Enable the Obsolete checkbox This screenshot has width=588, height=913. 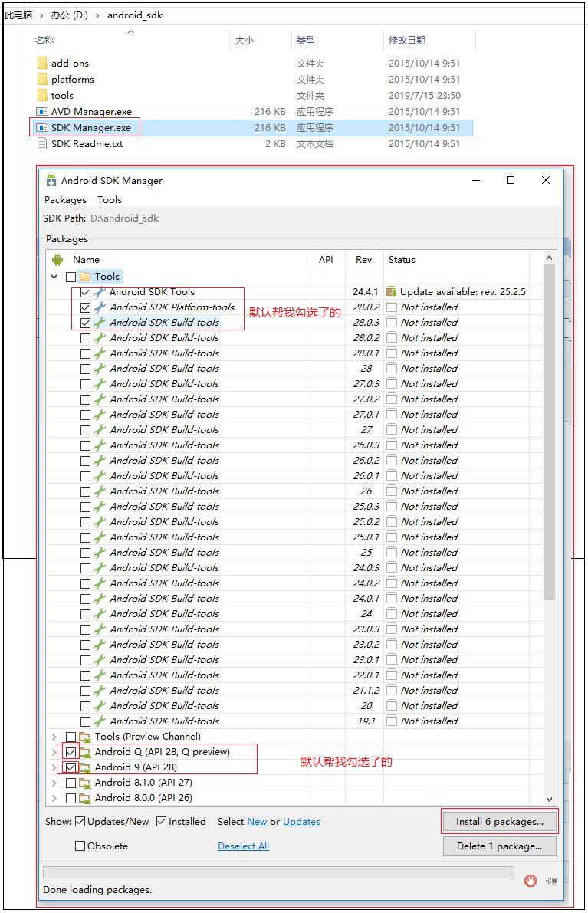(x=80, y=846)
